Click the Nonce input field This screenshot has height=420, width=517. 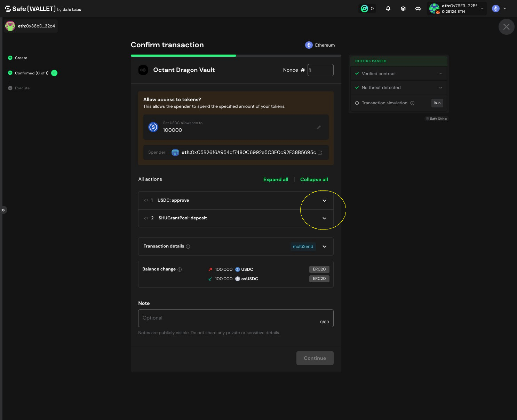pyautogui.click(x=320, y=70)
